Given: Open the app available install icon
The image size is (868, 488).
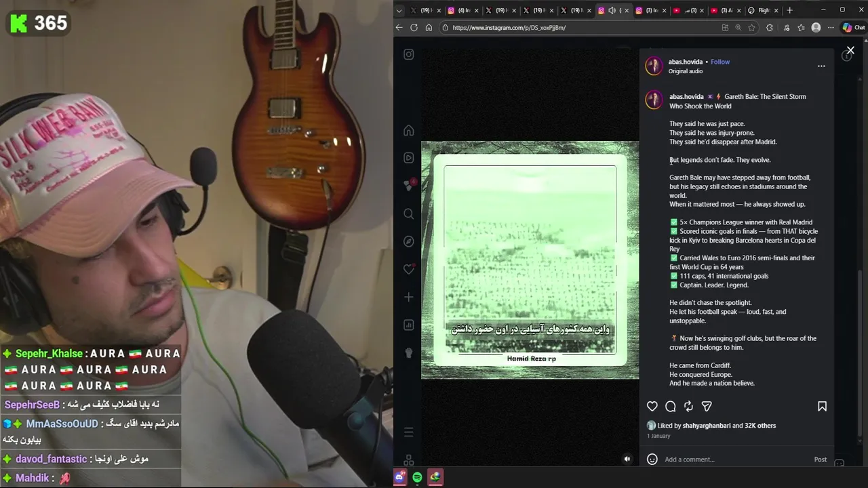Looking at the screenshot, I should point(725,28).
